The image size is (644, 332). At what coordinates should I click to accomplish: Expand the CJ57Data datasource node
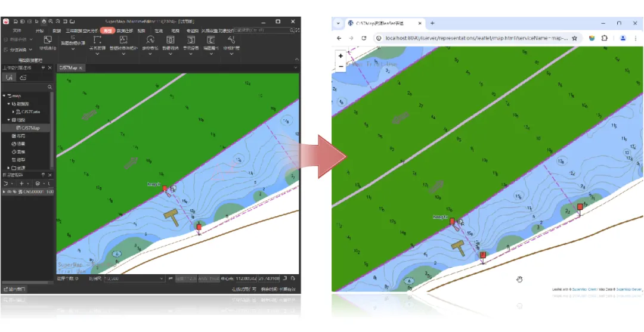coord(13,111)
